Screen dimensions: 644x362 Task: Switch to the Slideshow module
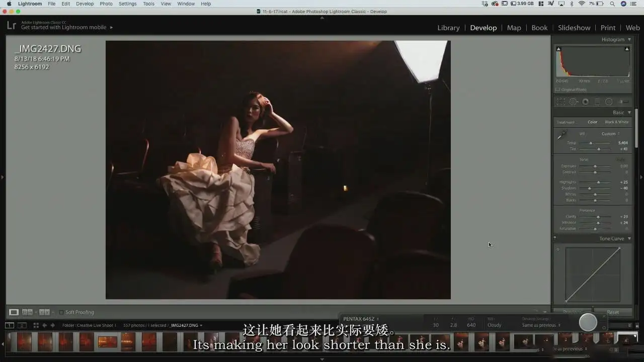574,28
